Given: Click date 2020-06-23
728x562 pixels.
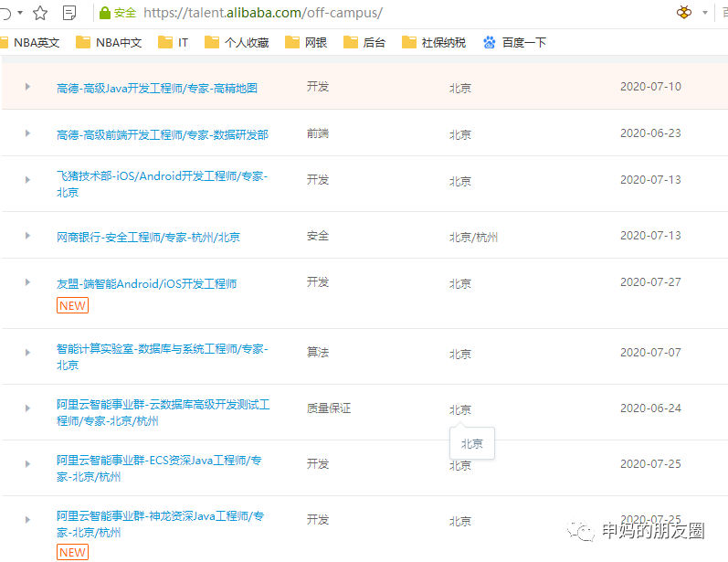Looking at the screenshot, I should 650,133.
